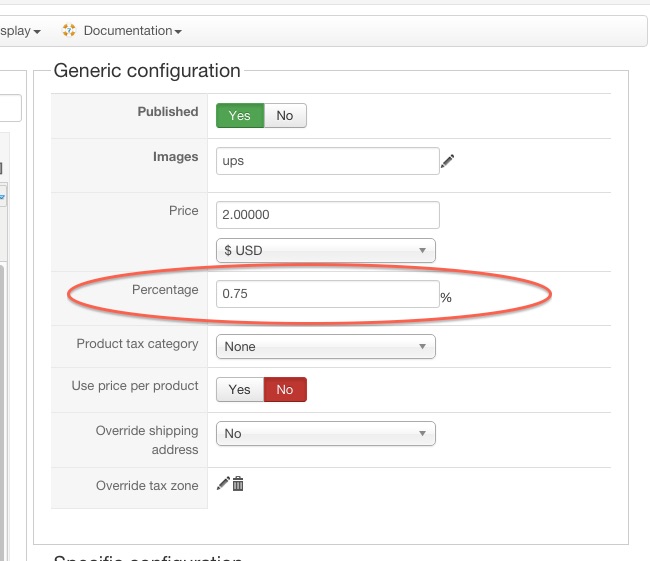Click the Display menu caret arrow

pyautogui.click(x=37, y=32)
